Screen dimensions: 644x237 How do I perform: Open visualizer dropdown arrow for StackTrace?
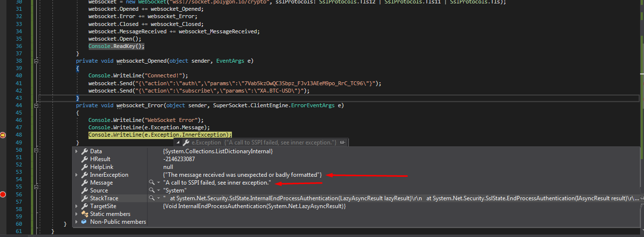click(x=158, y=198)
